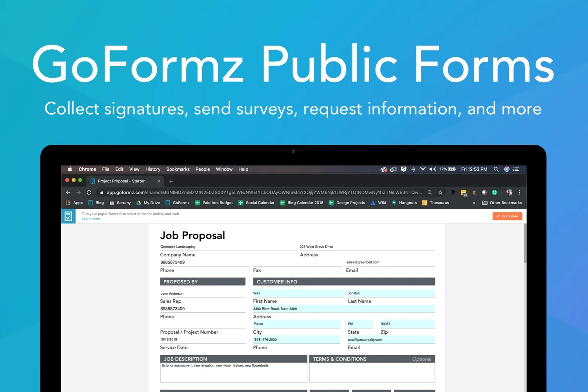Screen dimensions: 588x392
Task: Click the zoom magnifier icon in address bar
Action: pyautogui.click(x=430, y=192)
